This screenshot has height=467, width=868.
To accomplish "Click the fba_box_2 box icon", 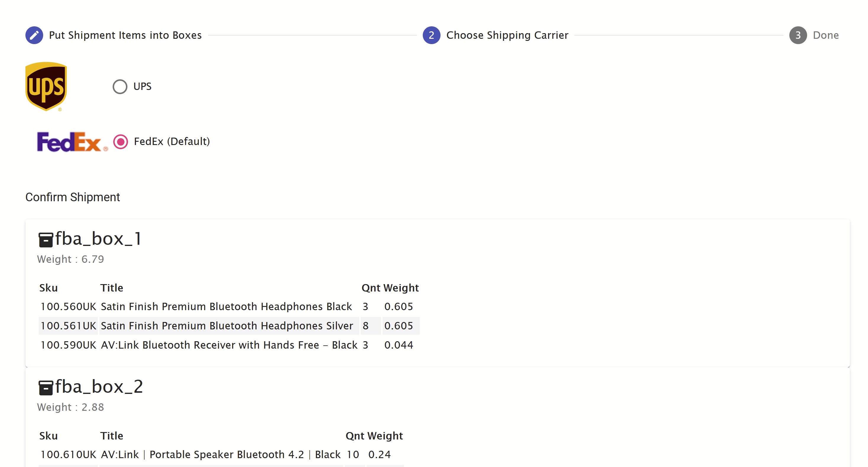I will tap(46, 387).
